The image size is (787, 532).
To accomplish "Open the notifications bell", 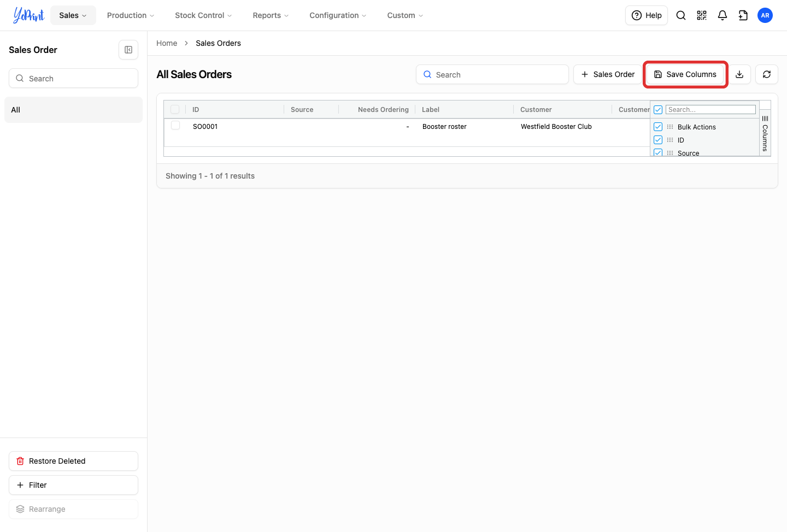I will (723, 15).
